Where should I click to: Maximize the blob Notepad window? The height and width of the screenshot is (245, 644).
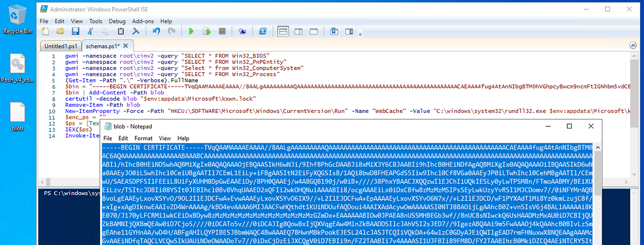pos(569,126)
